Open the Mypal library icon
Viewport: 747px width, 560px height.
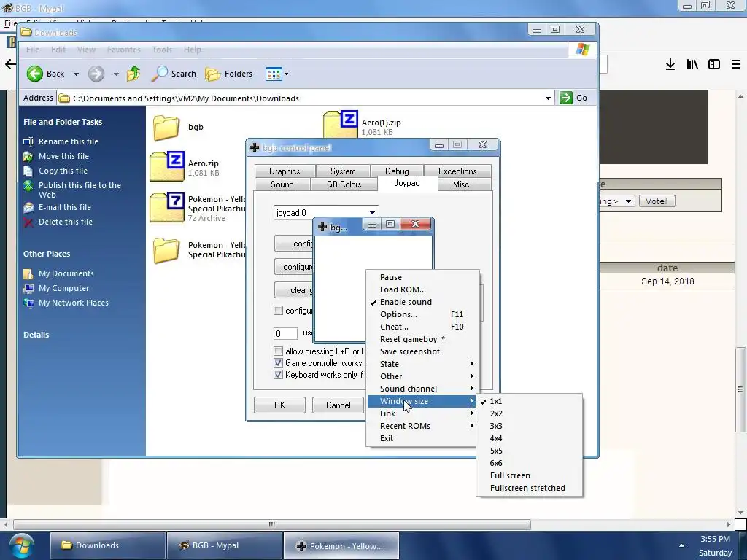pos(692,64)
